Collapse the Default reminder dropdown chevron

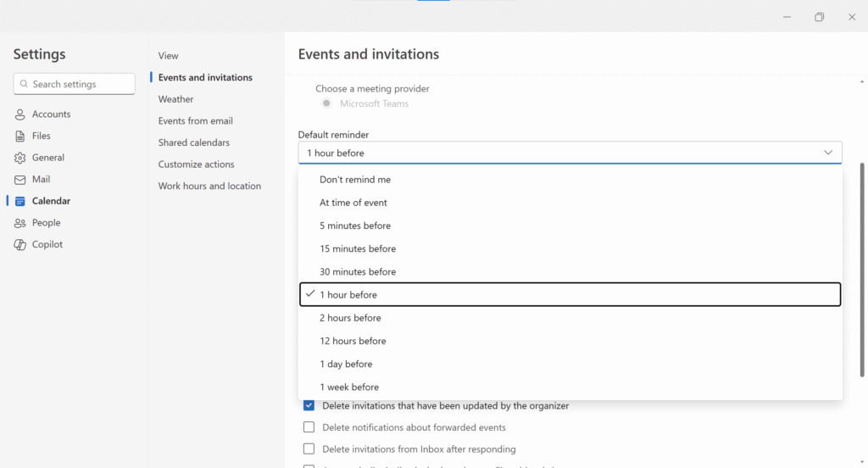(828, 153)
